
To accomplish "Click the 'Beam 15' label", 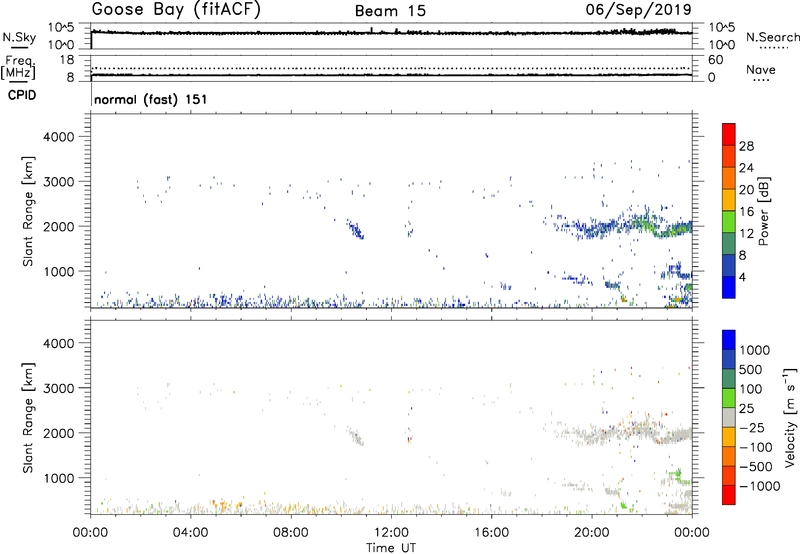I will point(390,11).
